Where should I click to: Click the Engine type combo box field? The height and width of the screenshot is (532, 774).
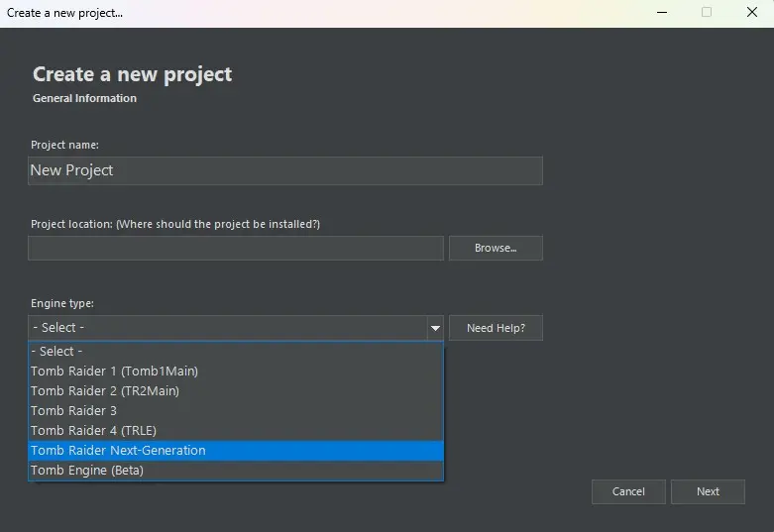[x=226, y=328]
